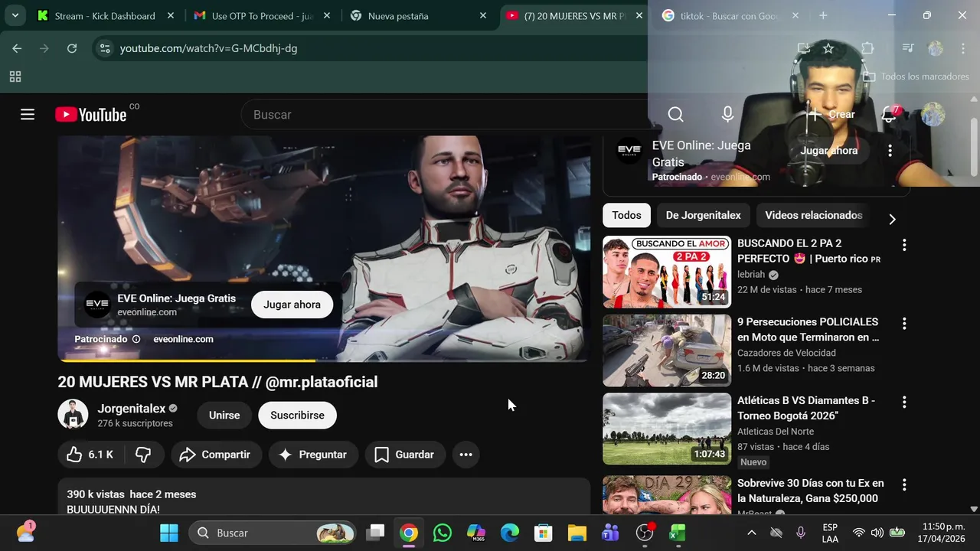Open Chrome three-dot menu
Image resolution: width=980 pixels, height=551 pixels.
pyautogui.click(x=963, y=48)
